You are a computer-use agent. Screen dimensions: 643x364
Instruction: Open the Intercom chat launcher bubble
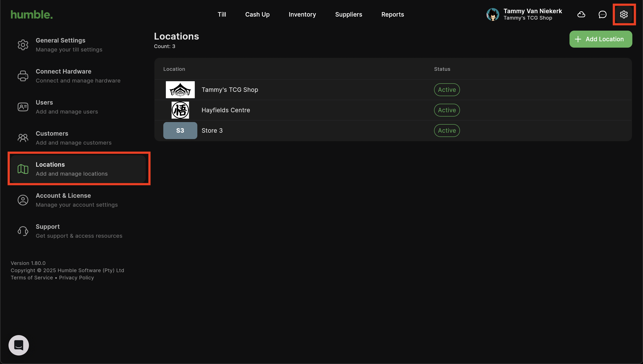pyautogui.click(x=19, y=345)
